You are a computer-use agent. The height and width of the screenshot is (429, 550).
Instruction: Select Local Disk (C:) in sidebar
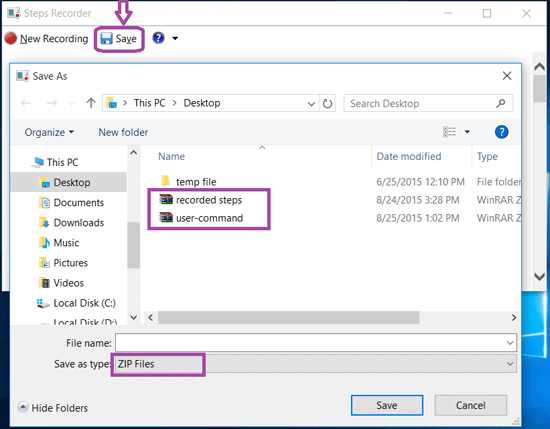(84, 303)
